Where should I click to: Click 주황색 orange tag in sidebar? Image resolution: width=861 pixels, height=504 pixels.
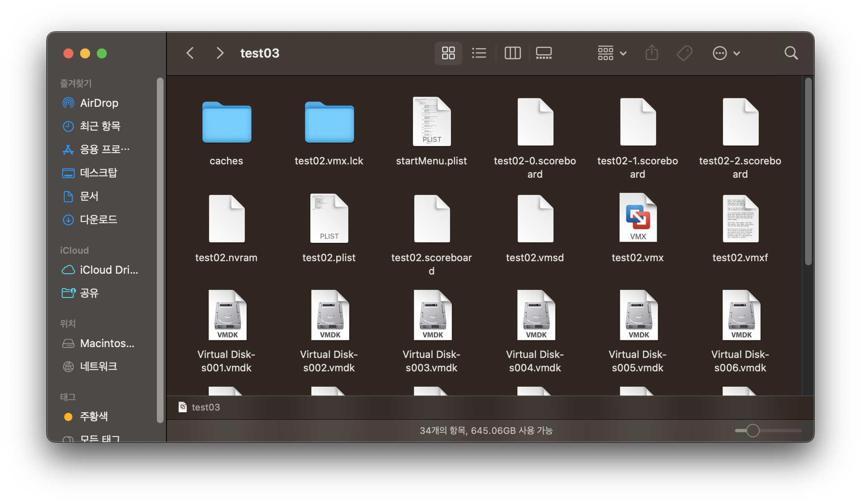pyautogui.click(x=93, y=416)
